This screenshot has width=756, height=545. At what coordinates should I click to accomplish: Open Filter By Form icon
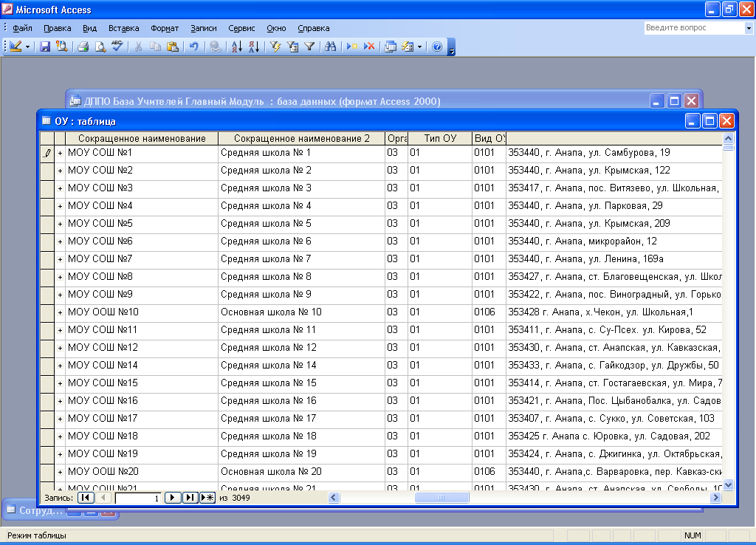pyautogui.click(x=292, y=47)
